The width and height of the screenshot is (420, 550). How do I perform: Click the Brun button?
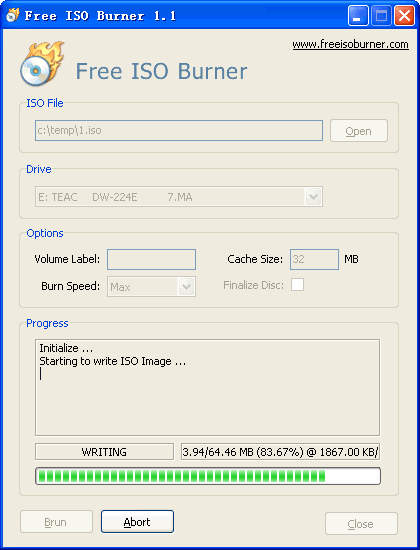(56, 522)
